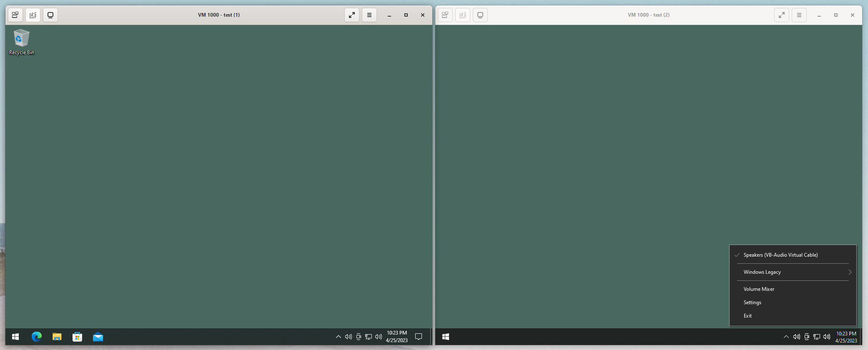Click speaker icon beside the clock in test (2) tray

pos(827,337)
